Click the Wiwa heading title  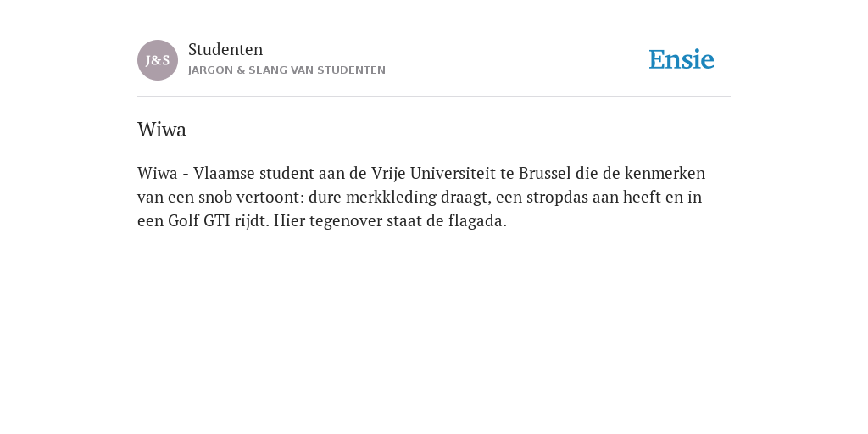pyautogui.click(x=162, y=130)
